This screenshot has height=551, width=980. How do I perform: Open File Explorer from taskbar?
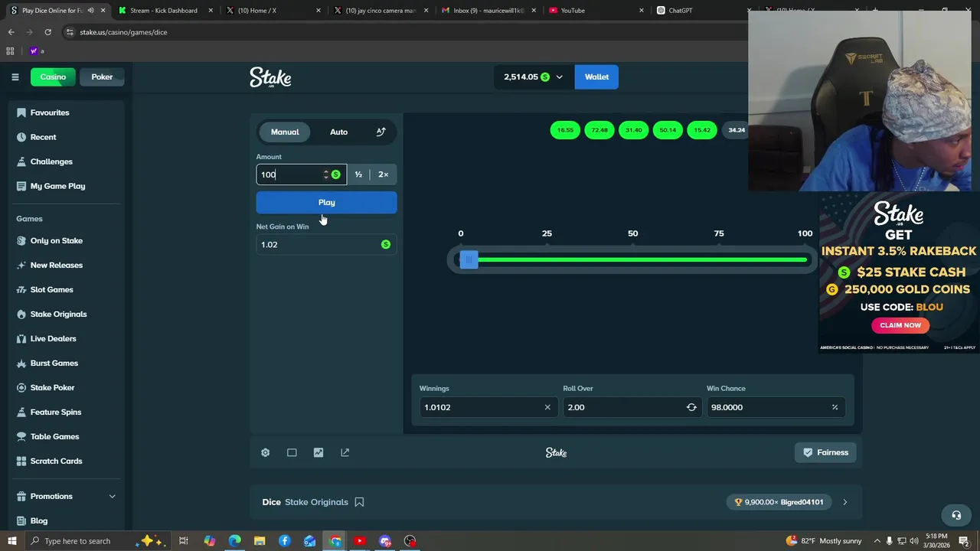pyautogui.click(x=260, y=541)
